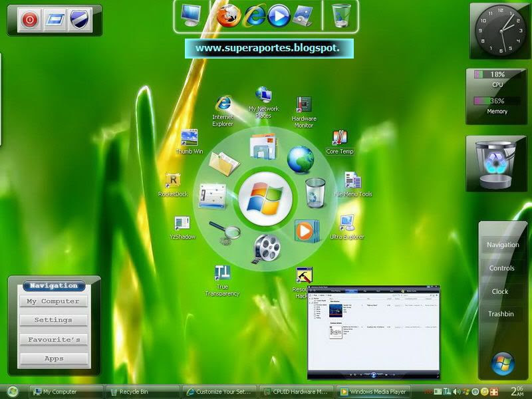Open the film reel icon in circle dock

(x=267, y=249)
